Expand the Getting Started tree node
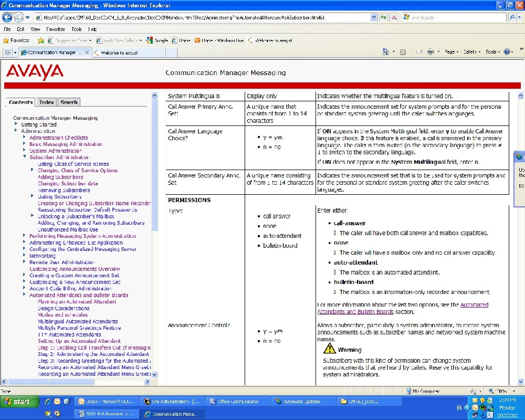 pos(16,123)
